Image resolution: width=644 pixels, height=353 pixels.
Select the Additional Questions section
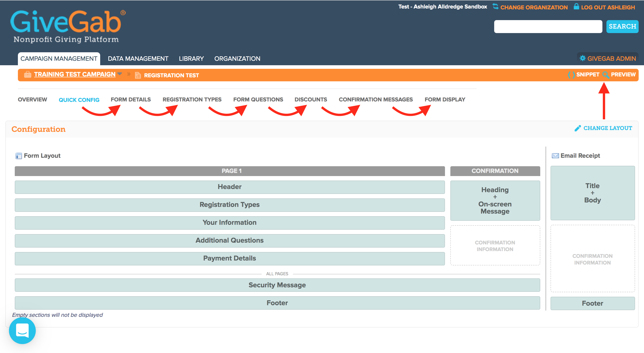click(x=230, y=241)
